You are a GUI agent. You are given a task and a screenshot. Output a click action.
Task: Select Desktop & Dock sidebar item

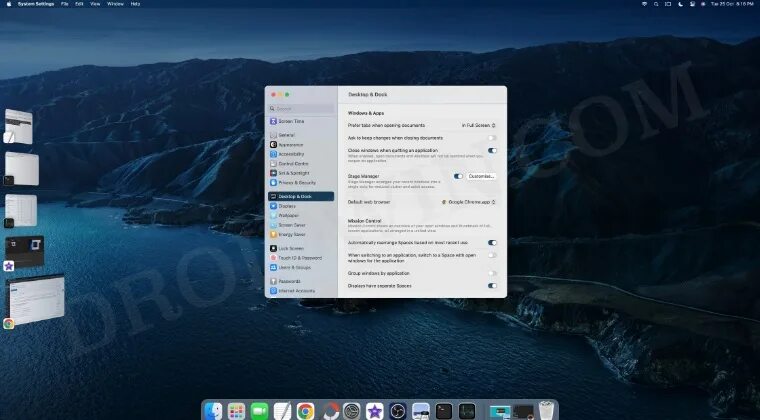(301, 197)
